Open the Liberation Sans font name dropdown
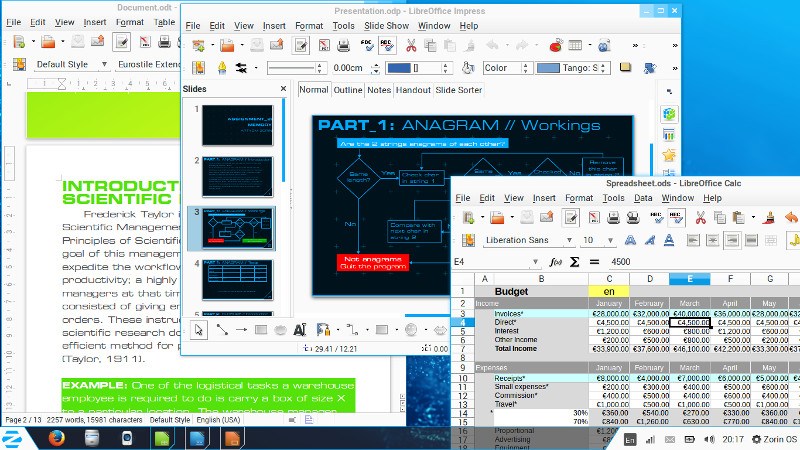 [x=569, y=240]
